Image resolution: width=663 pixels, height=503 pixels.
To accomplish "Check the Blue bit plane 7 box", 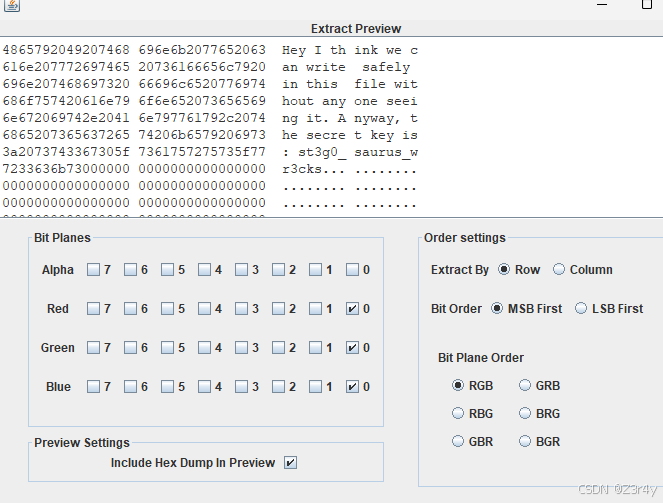I will coord(93,386).
